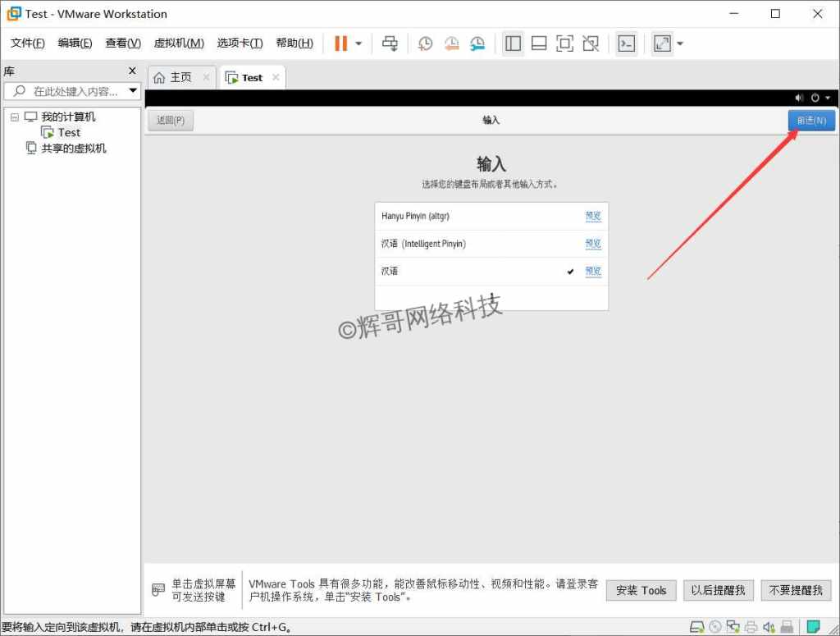Screen dimensions: 840x636
Task: Click the keyboard hint icon in the info bar
Action: coord(158,590)
